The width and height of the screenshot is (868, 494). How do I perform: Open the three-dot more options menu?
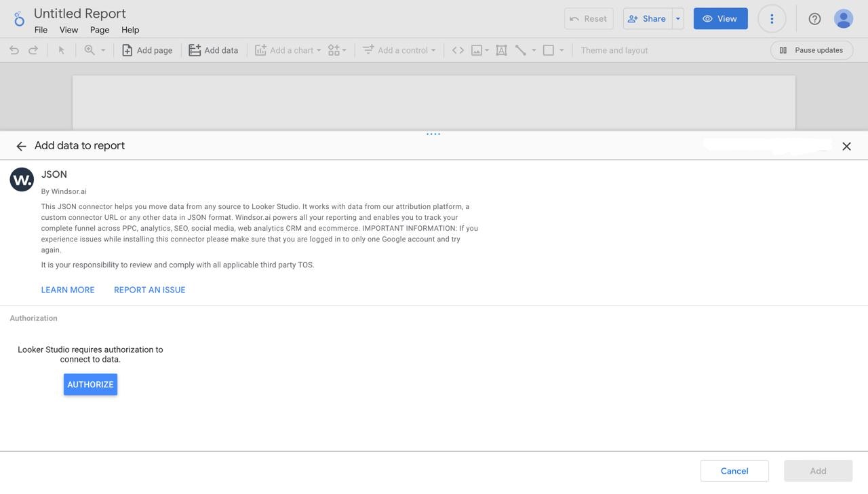pos(772,19)
